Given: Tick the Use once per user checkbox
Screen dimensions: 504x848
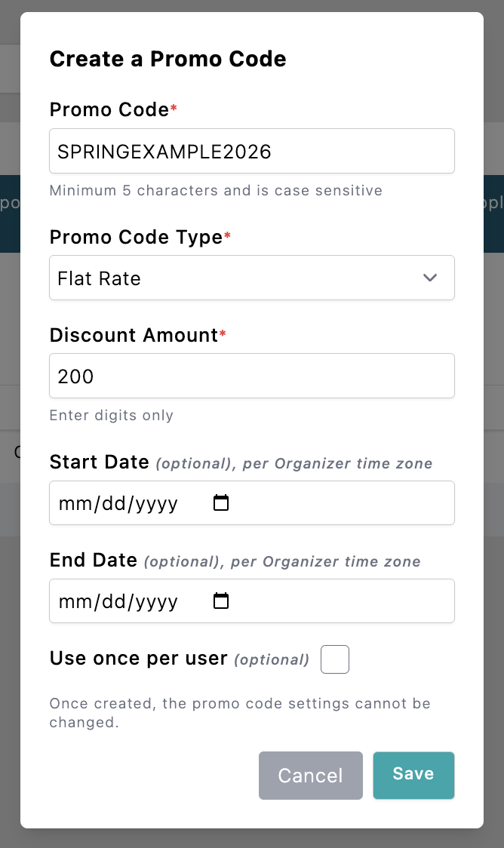Looking at the screenshot, I should 335,659.
